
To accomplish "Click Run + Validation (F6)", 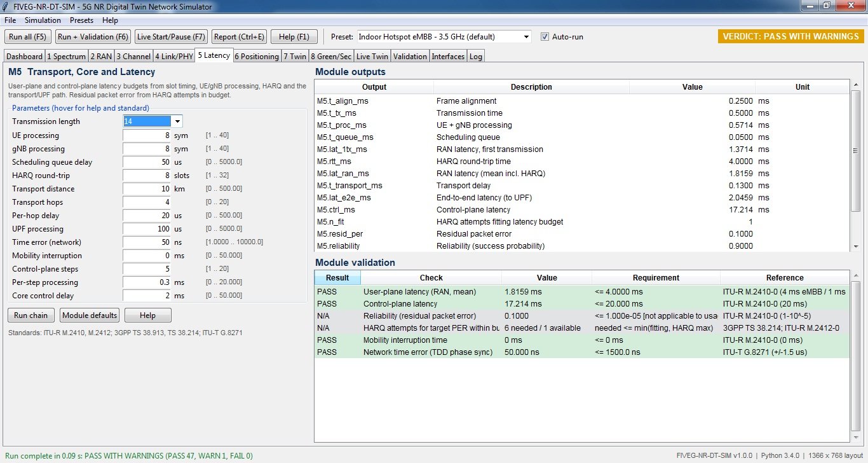I will click(x=93, y=36).
